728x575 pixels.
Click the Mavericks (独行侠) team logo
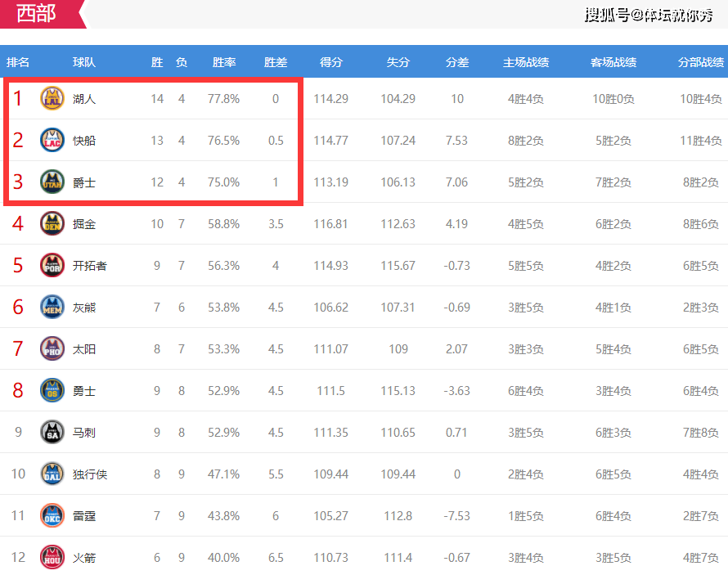(52, 474)
